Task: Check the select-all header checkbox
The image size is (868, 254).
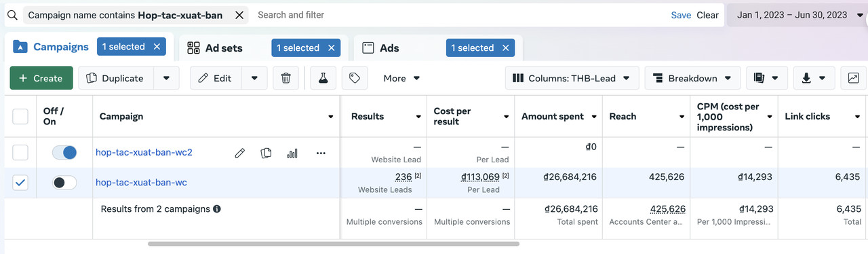Action: pyautogui.click(x=21, y=116)
